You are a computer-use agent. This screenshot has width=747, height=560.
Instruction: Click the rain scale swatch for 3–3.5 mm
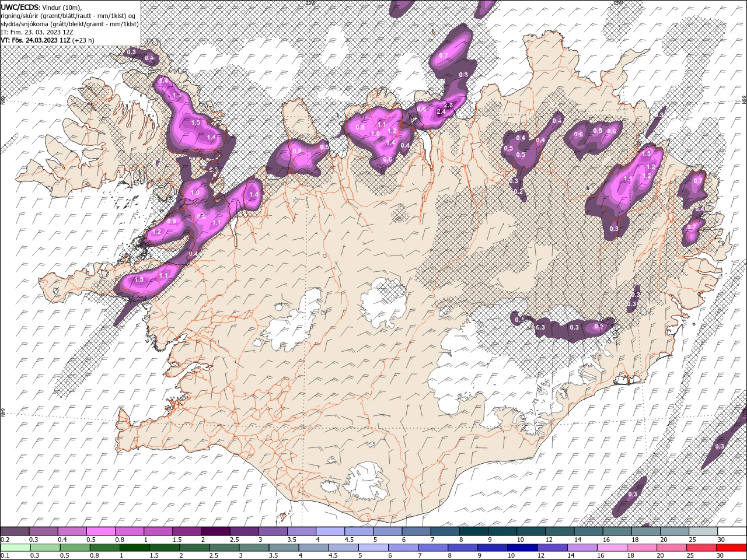coord(254,548)
